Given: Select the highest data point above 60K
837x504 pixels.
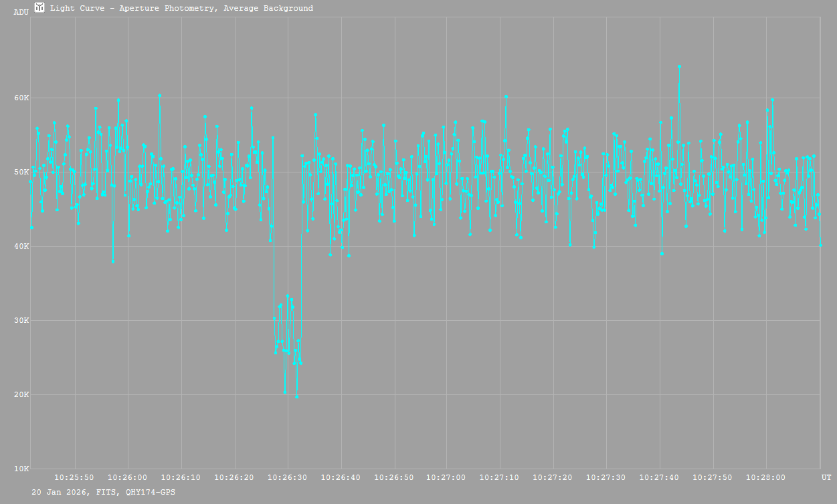Looking at the screenshot, I should coord(679,67).
